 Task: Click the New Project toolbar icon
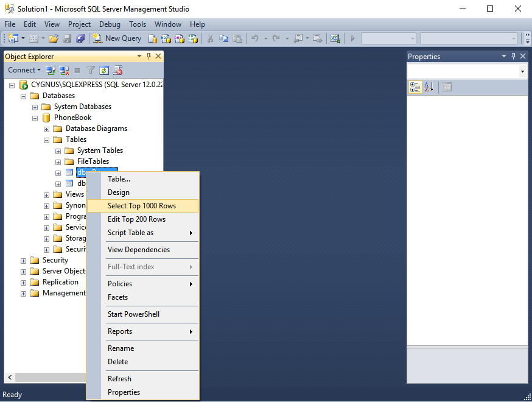(x=13, y=38)
